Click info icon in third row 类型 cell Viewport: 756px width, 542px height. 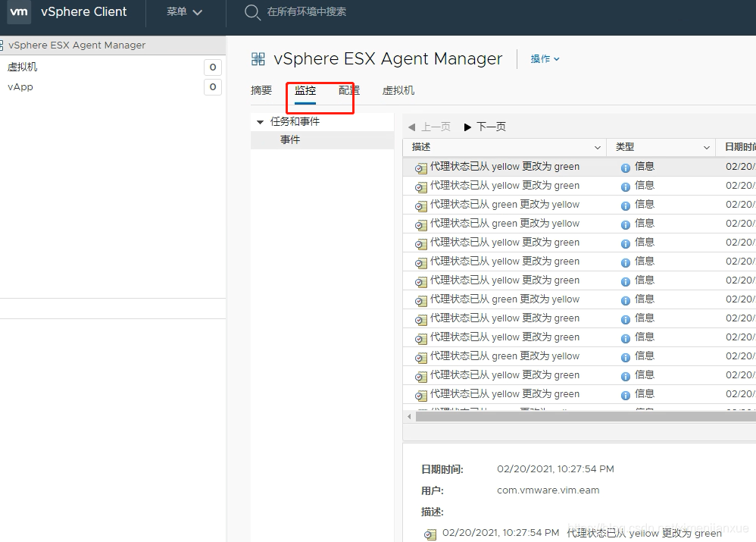[626, 206]
